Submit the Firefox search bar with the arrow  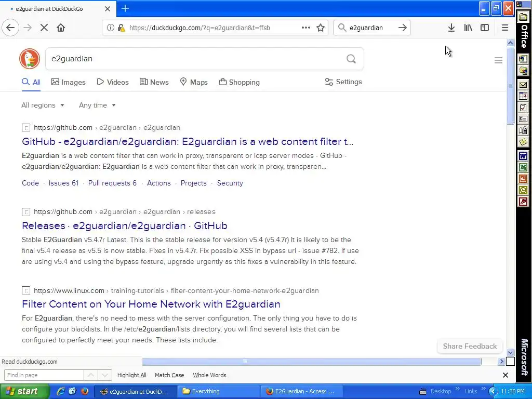pos(403,28)
